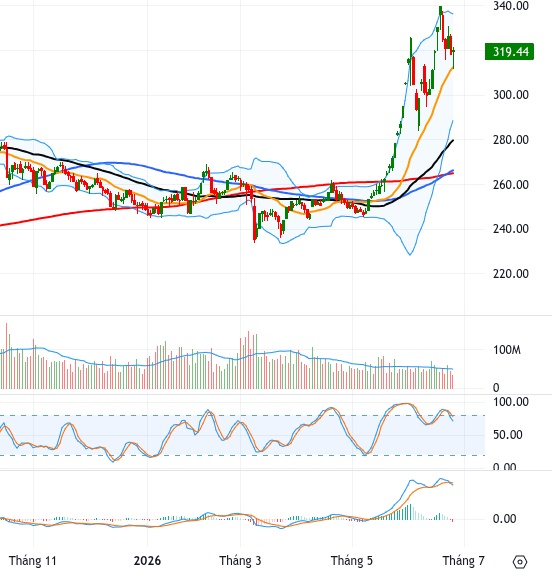Click the 300.00 price scale label
Viewport: 552px width, 571px height.
coord(510,95)
